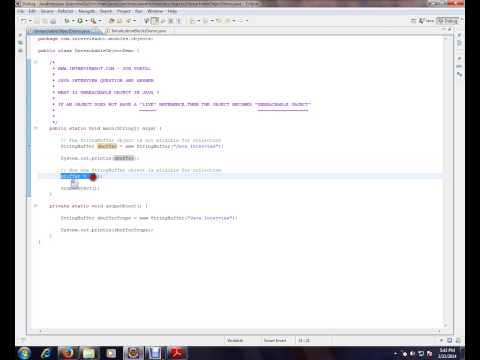
Task: Launch Debug via the bug icon
Action: (x=67, y=21)
